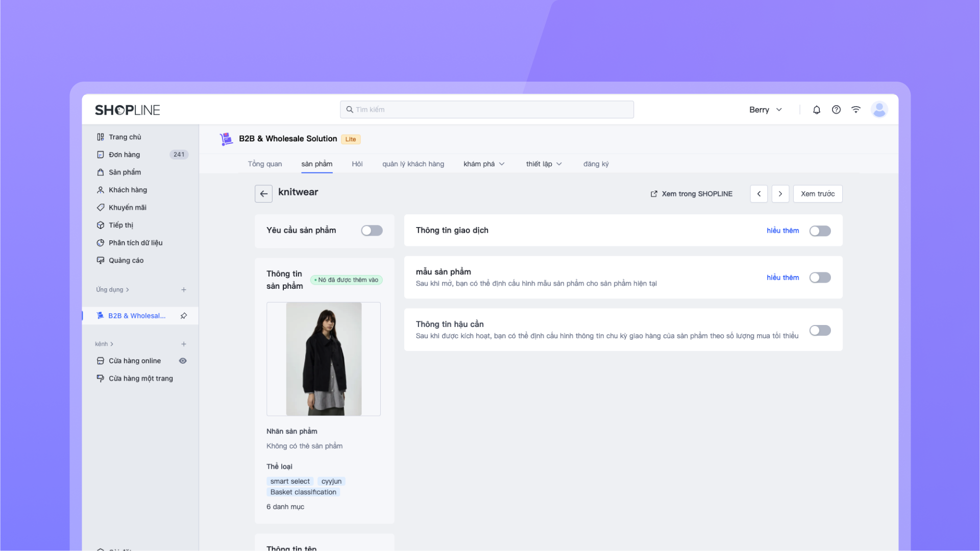Enable Thông tin giao dịch switch

[x=820, y=231]
